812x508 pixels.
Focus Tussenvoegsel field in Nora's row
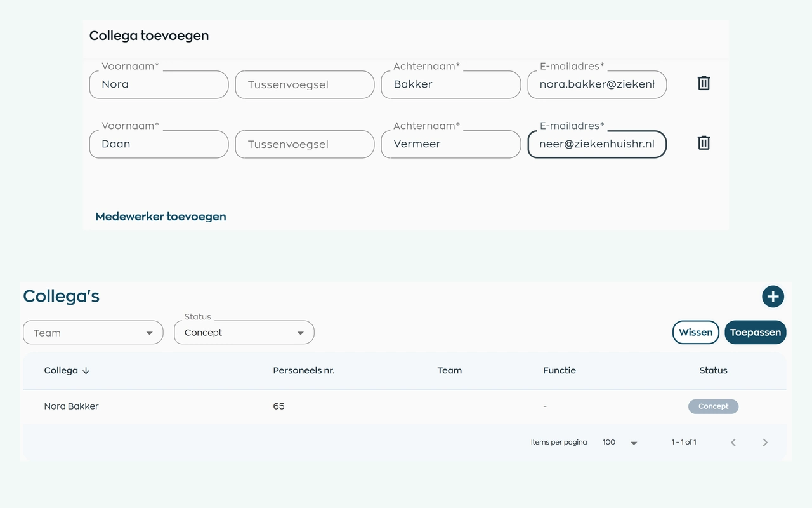pyautogui.click(x=304, y=84)
